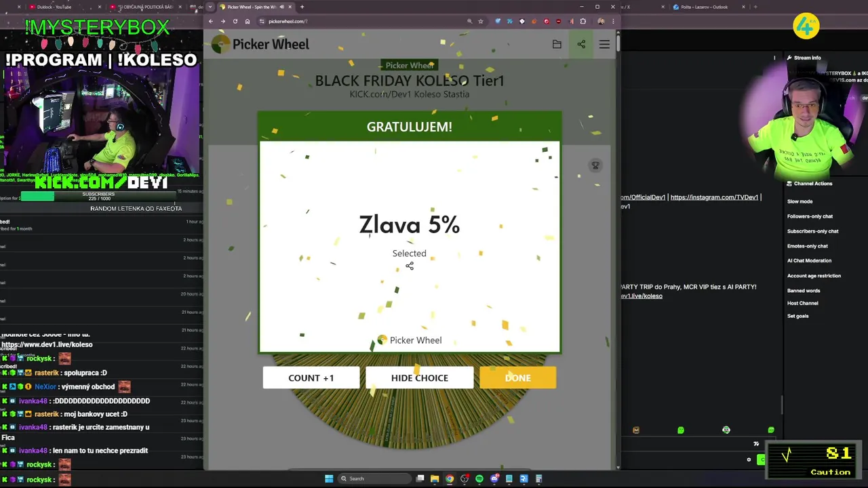Open the Chrome three-dot menu
This screenshot has width=868, height=488.
tap(613, 21)
